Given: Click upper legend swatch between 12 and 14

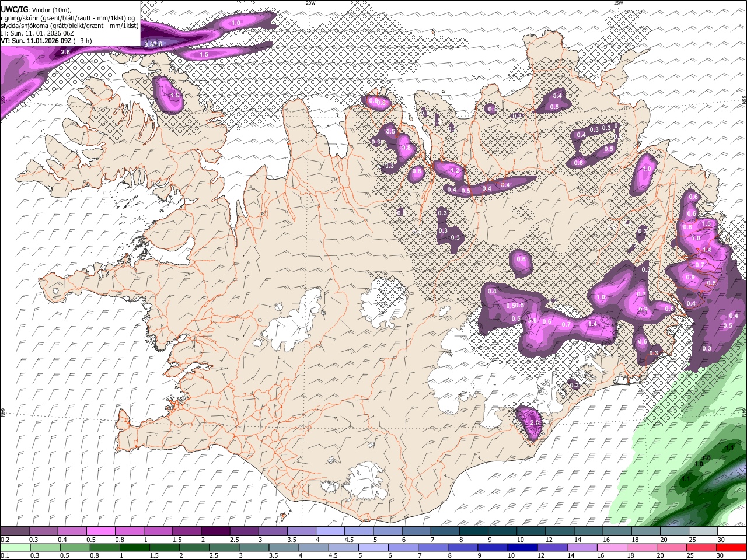Looking at the screenshot, I should pos(560,531).
